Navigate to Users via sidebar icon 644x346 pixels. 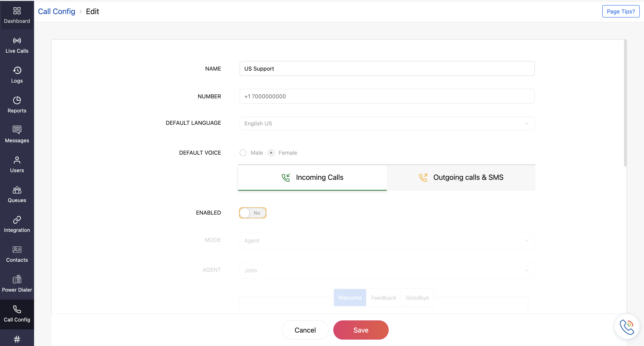pos(17,164)
